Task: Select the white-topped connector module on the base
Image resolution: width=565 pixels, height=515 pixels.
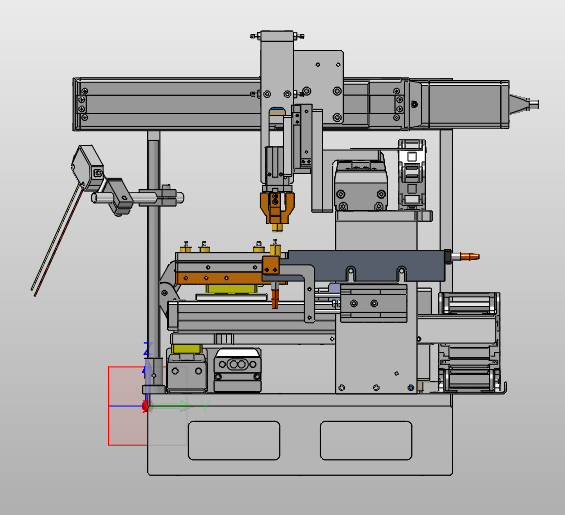Action: click(238, 370)
